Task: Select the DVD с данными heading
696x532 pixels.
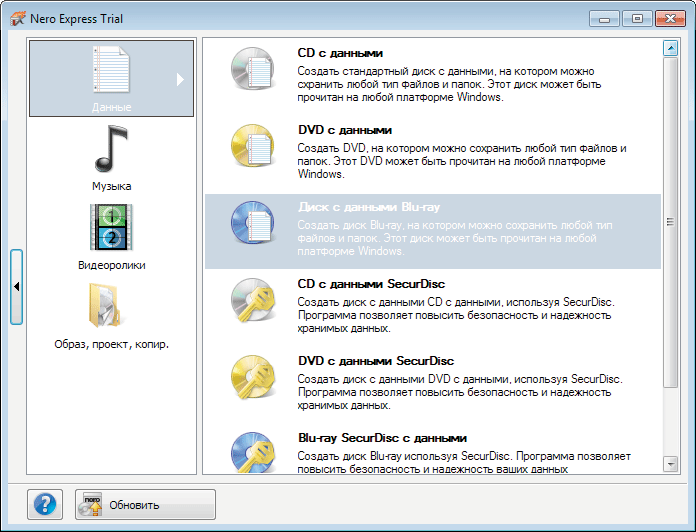Action: (345, 130)
